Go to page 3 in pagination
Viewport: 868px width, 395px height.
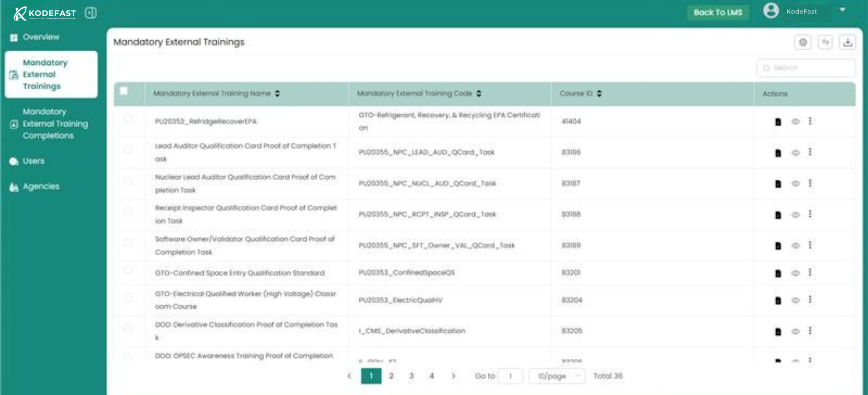(411, 376)
